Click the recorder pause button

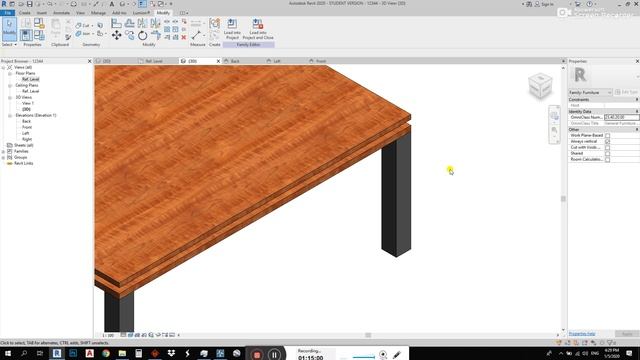pyautogui.click(x=274, y=355)
